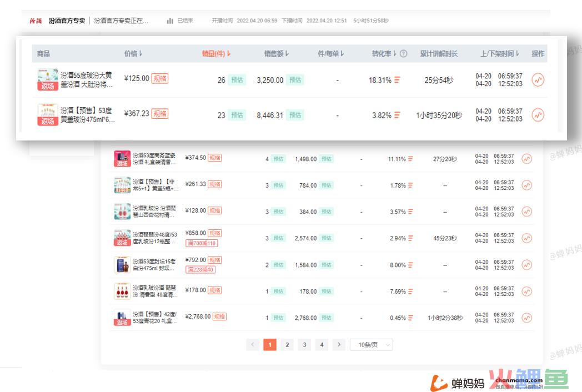This screenshot has width=582, height=392.
Task: Open trend chart for ¥128.00 product row
Action: 526,212
